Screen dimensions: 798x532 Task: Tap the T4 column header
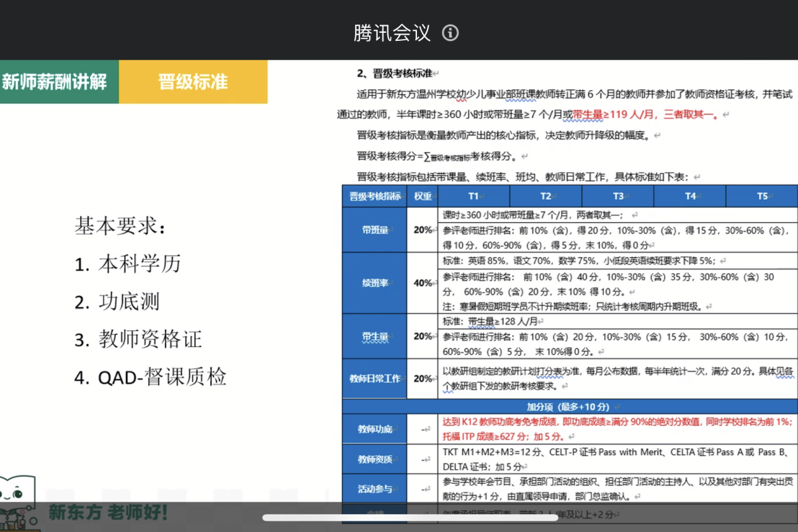point(690,196)
